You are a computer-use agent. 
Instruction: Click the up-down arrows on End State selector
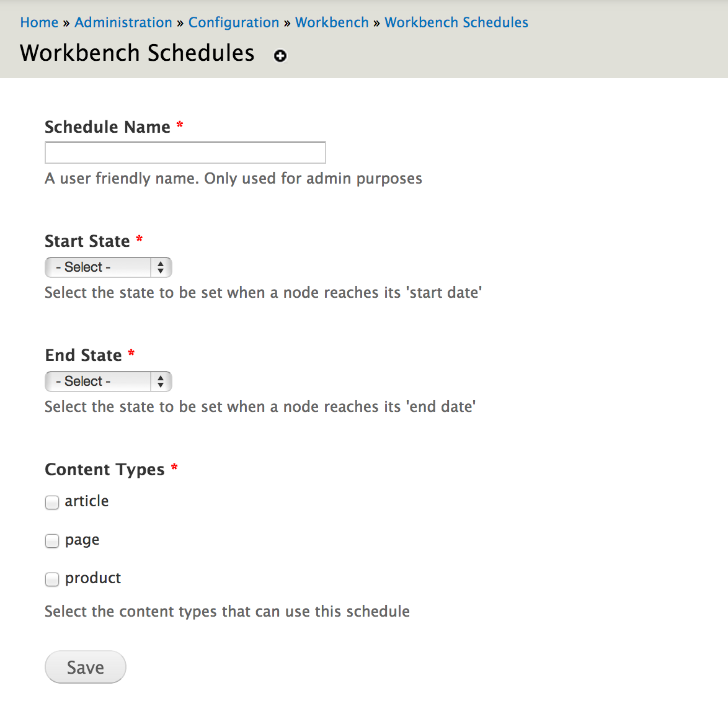[x=161, y=382]
